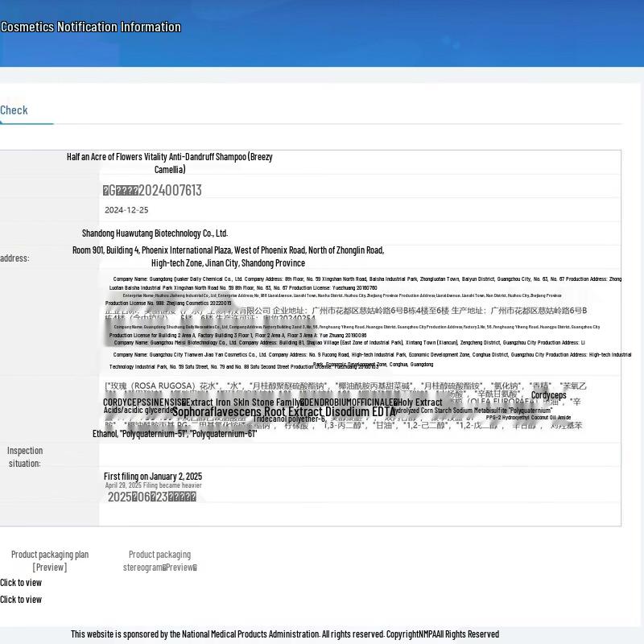Screen dimensions: 644x644
Task: Click the National Medical Products Administration footer text
Action: [285, 634]
